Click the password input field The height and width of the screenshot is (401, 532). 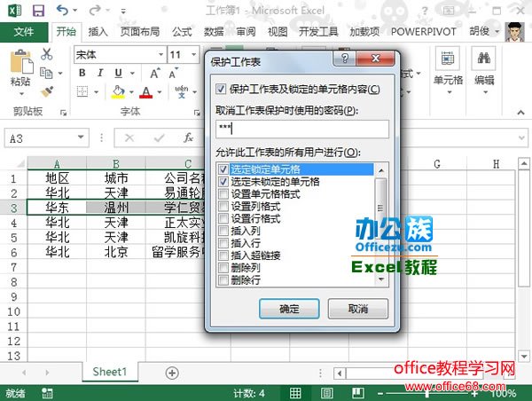coord(302,129)
